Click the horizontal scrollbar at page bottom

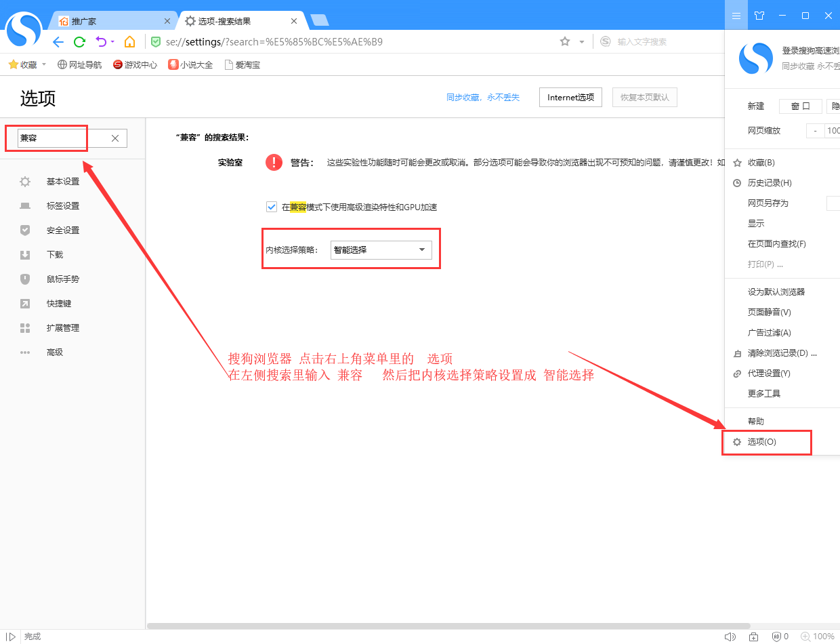pos(448,626)
